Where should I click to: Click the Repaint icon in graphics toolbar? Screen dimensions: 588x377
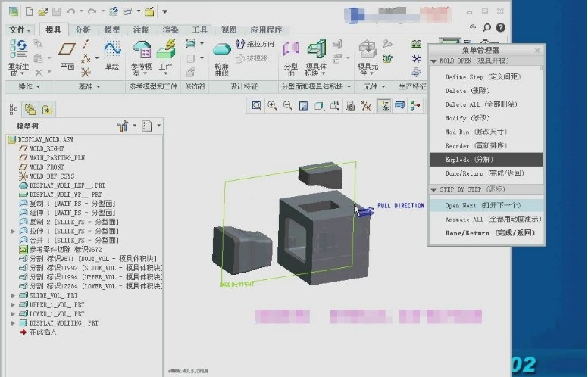[303, 106]
